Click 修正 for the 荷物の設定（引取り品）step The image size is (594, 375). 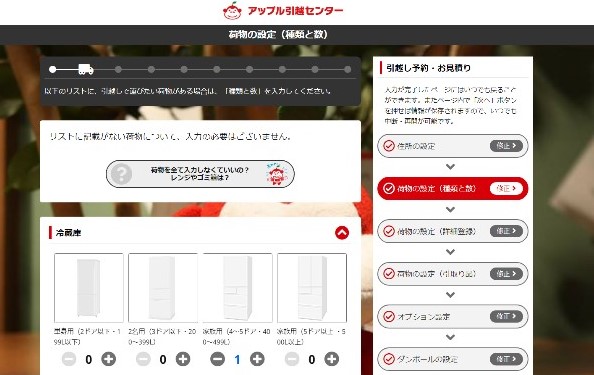point(506,273)
